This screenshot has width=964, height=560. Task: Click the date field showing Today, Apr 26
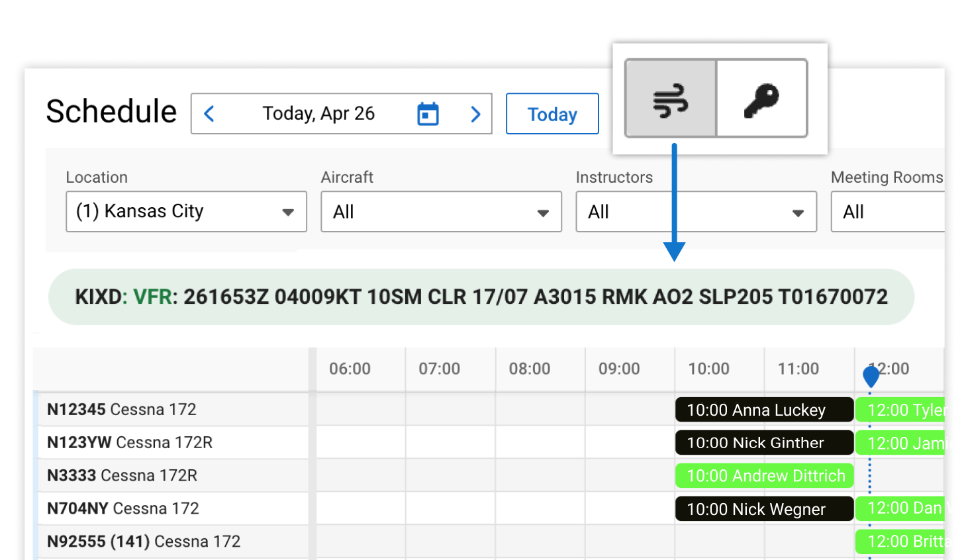pyautogui.click(x=318, y=114)
